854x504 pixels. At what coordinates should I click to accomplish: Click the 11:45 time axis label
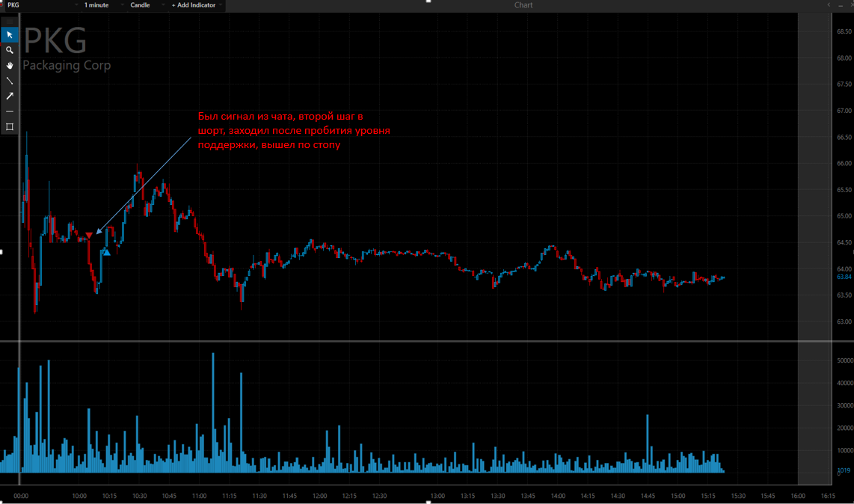click(x=289, y=496)
